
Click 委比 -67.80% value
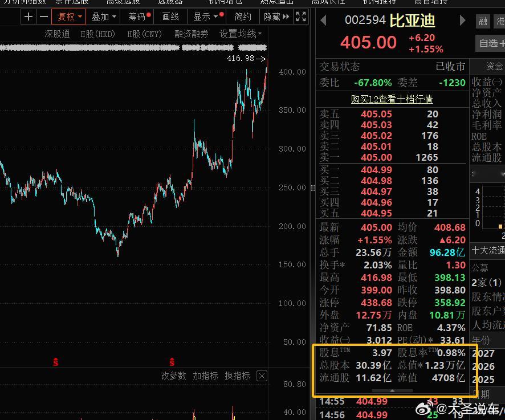[373, 83]
